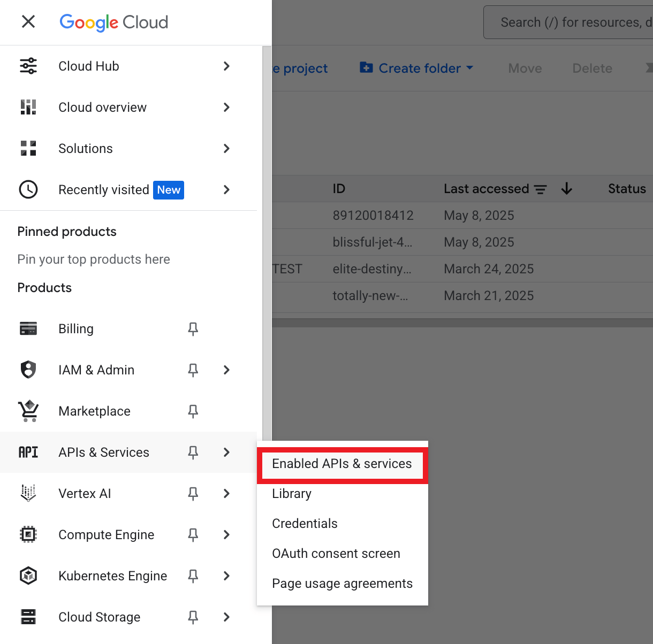Open the OAuth consent screen entry

[336, 554]
